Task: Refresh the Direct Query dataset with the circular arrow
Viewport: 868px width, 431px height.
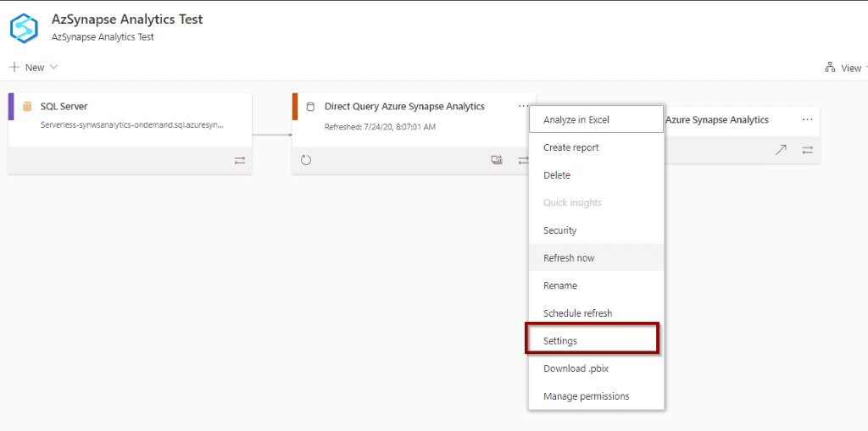Action: tap(306, 160)
